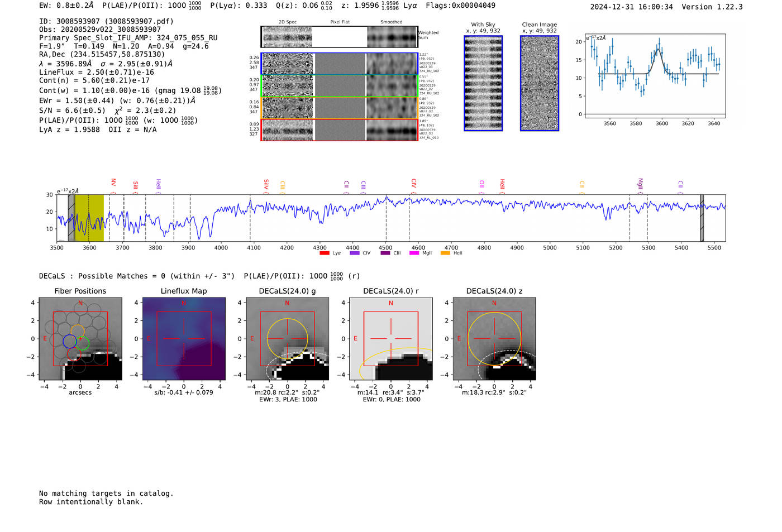782x532 pixels.
Task: Click the OII line marker above the spectrum
Action: click(481, 184)
